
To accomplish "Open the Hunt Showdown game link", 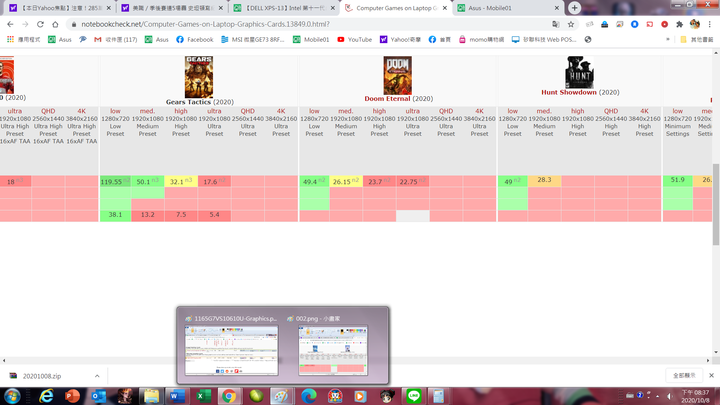I will [x=568, y=92].
